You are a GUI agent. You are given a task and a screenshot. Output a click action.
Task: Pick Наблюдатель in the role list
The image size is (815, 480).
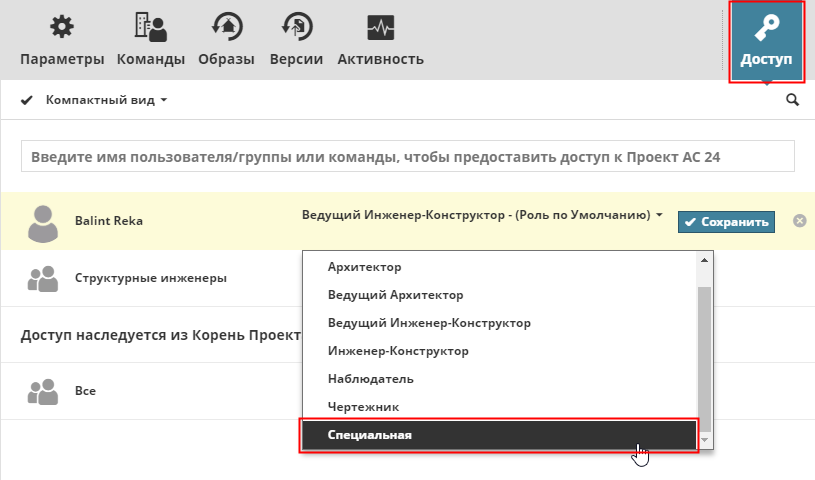click(x=370, y=379)
